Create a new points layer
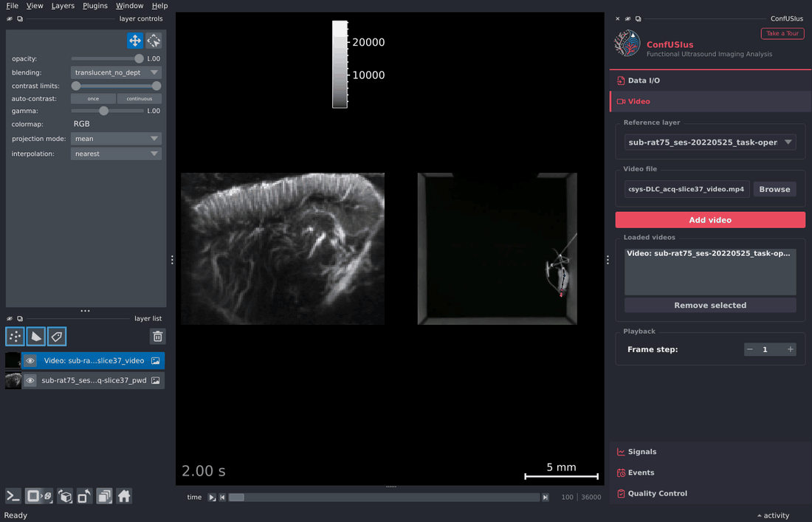This screenshot has width=812, height=522. coord(15,337)
